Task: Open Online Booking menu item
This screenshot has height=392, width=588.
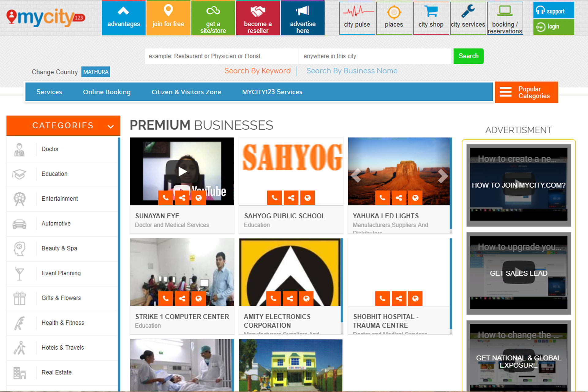Action: (x=107, y=92)
